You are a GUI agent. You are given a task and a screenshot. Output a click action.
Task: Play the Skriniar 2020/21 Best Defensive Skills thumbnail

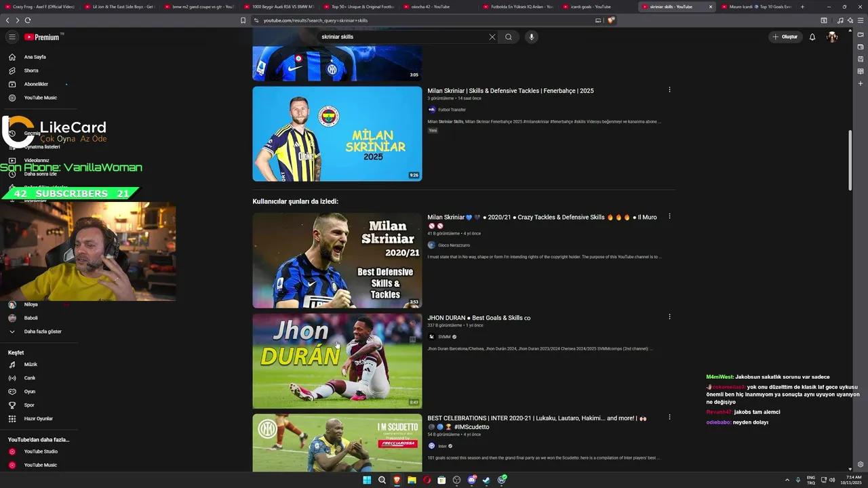(x=337, y=261)
